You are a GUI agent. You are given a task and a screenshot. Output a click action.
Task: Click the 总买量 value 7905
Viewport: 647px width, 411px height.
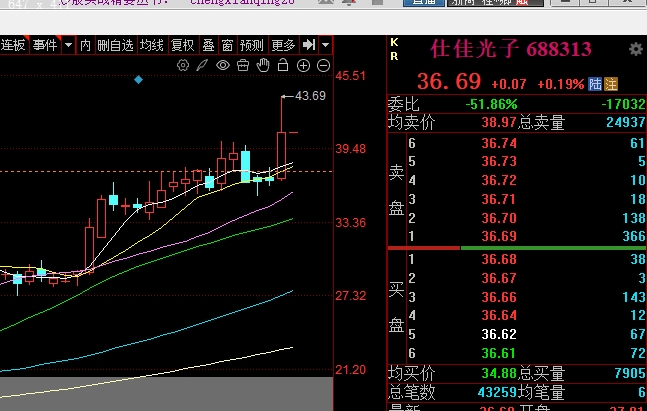click(630, 373)
